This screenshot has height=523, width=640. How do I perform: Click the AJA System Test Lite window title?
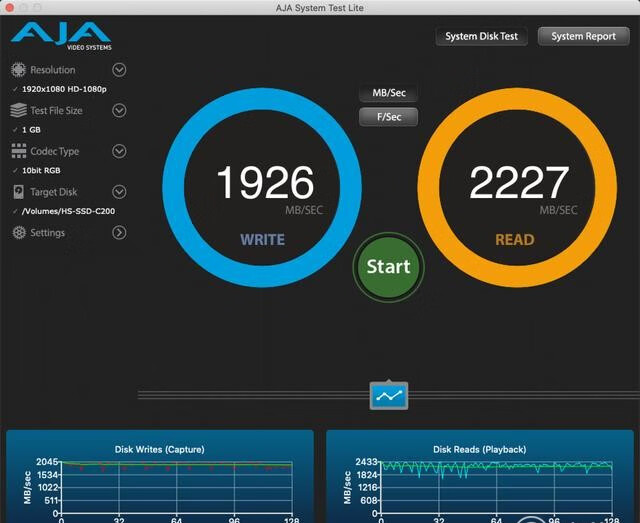point(320,8)
